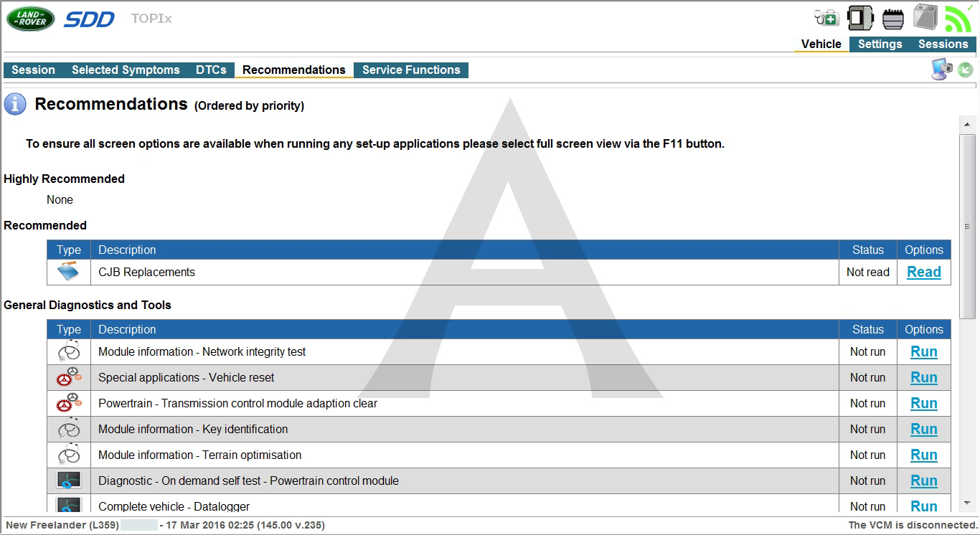The height and width of the screenshot is (535, 980).
Task: Open the Settings tab
Action: click(x=880, y=44)
